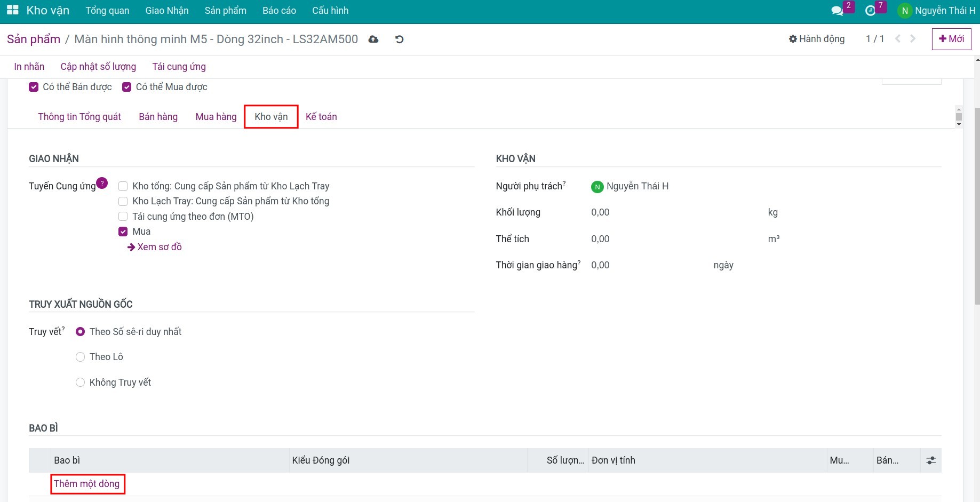Open the chat messages icon

[x=837, y=11]
